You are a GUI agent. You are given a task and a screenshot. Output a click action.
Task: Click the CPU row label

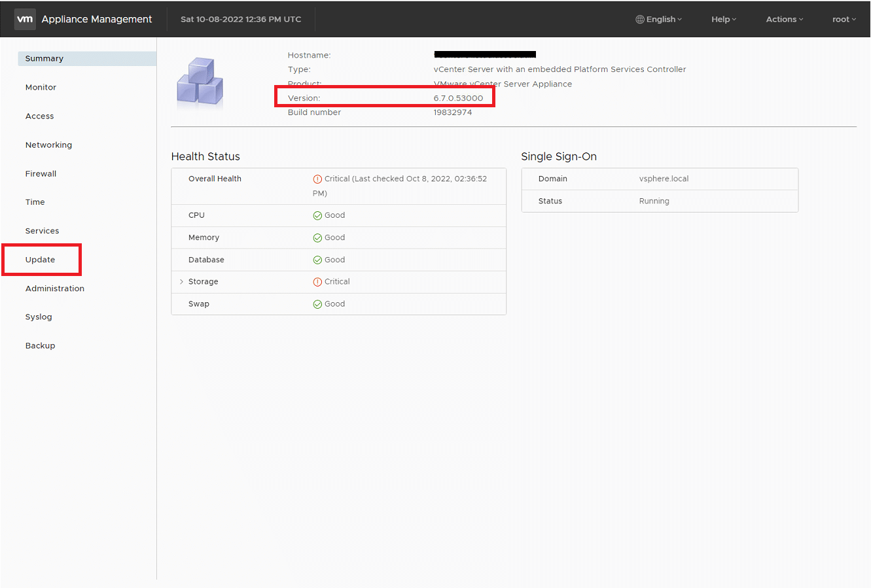[x=196, y=216]
